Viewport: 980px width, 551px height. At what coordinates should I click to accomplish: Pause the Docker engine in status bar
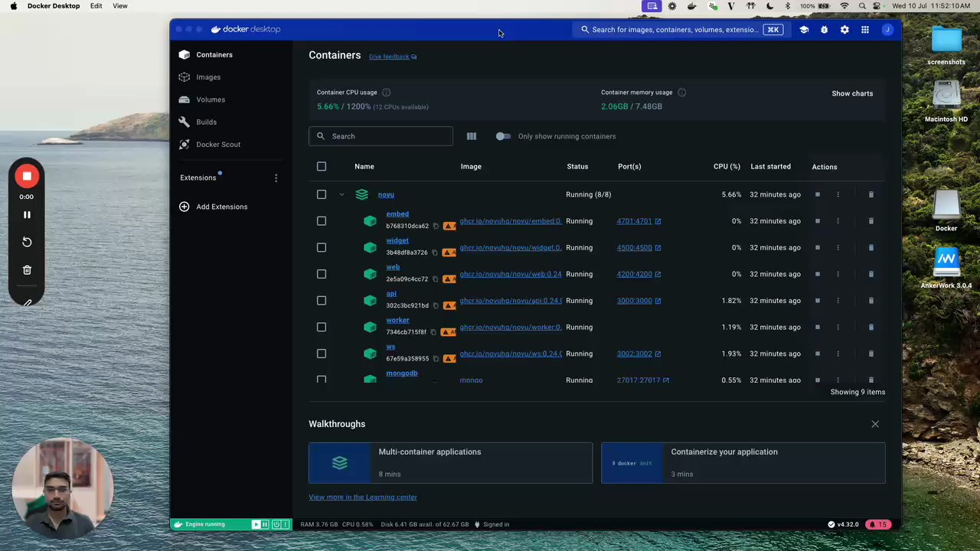(x=265, y=525)
